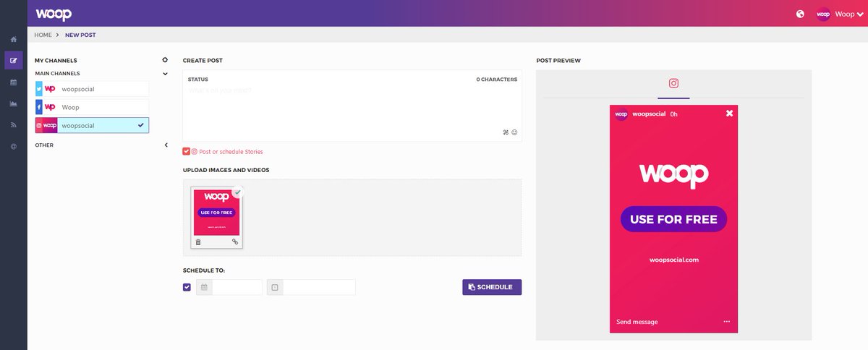Click the Use For Free button in preview
Image resolution: width=868 pixels, height=350 pixels.
tap(673, 219)
